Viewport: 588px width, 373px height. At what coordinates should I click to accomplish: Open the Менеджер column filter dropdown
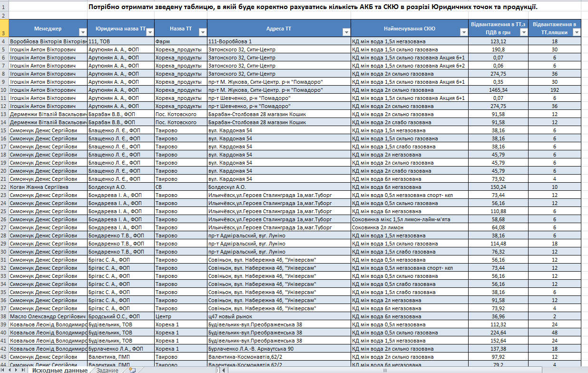point(83,32)
